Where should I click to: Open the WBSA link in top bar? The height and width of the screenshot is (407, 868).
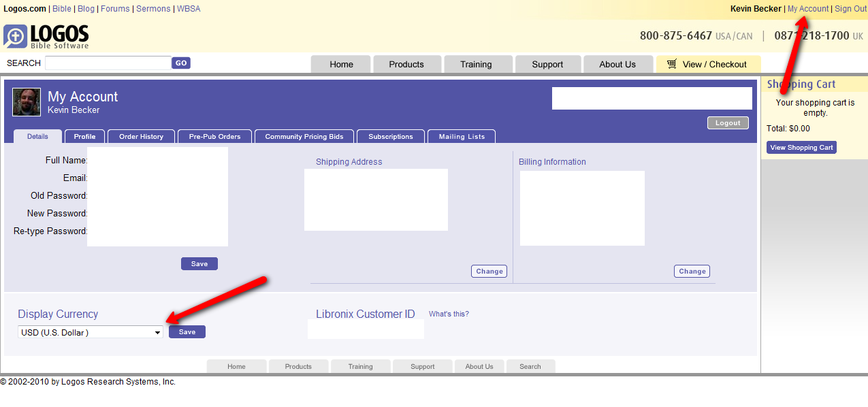coord(189,9)
